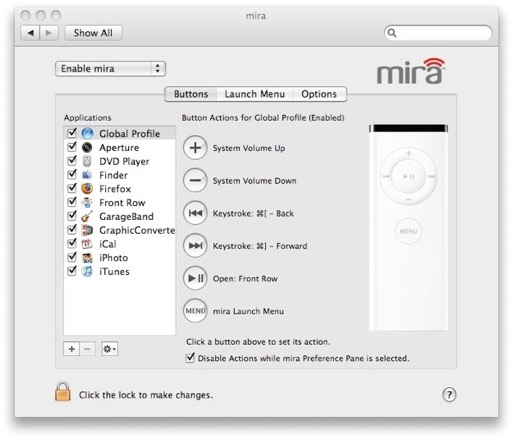This screenshot has height=439, width=513.
Task: Switch to the Launch Menu tab
Action: (x=255, y=94)
